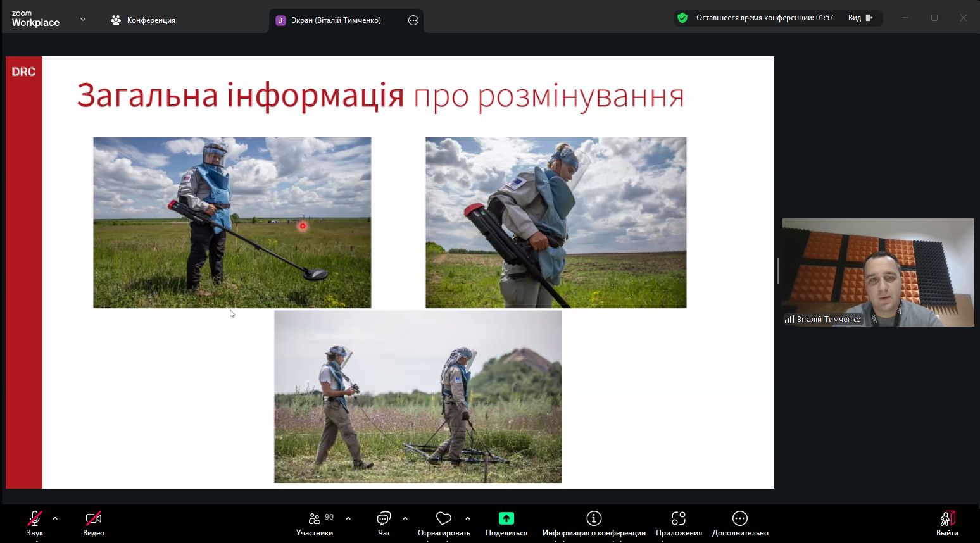The width and height of the screenshot is (980, 543).
Task: Open the Участники participants panel
Action: pos(315,520)
